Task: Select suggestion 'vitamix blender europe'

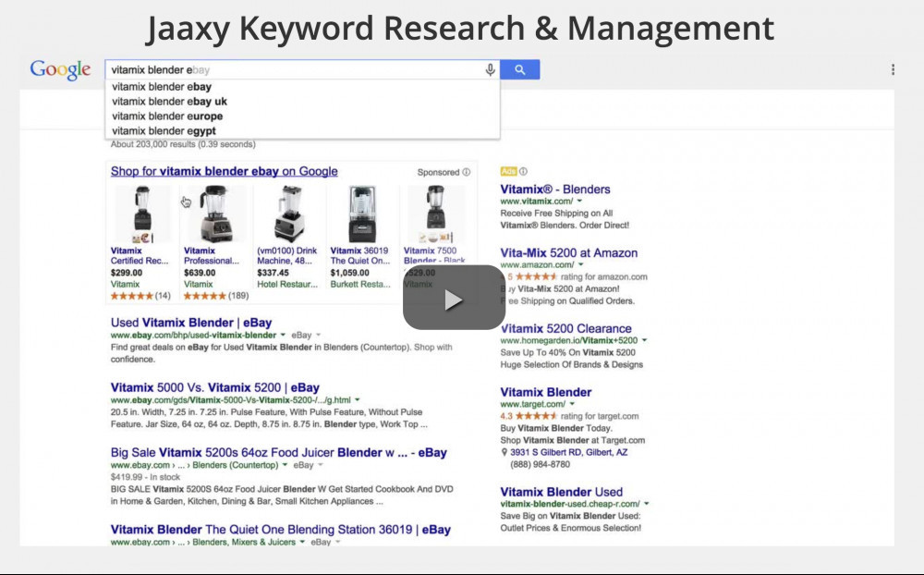Action: [167, 116]
